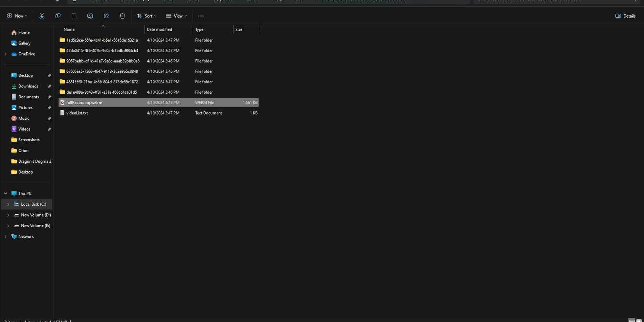Viewport: 644px width, 322px height.
Task: Expand the OneDrive tree node
Action: tap(5, 54)
